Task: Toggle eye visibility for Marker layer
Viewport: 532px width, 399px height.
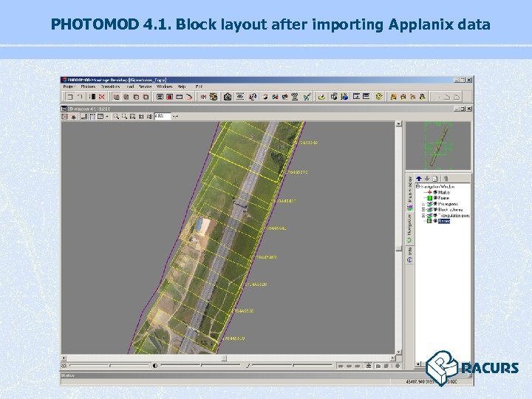Action: [x=435, y=192]
